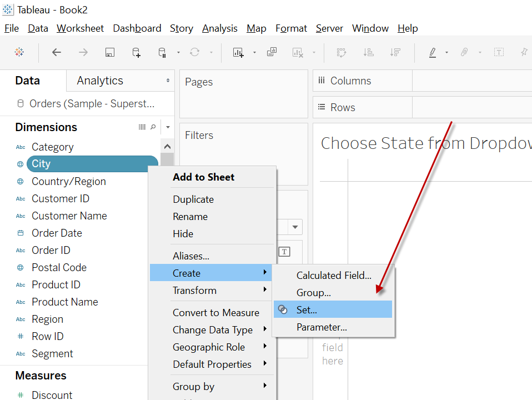532x400 pixels.
Task: Open the Refresh dropdown arrow
Action: click(x=211, y=53)
